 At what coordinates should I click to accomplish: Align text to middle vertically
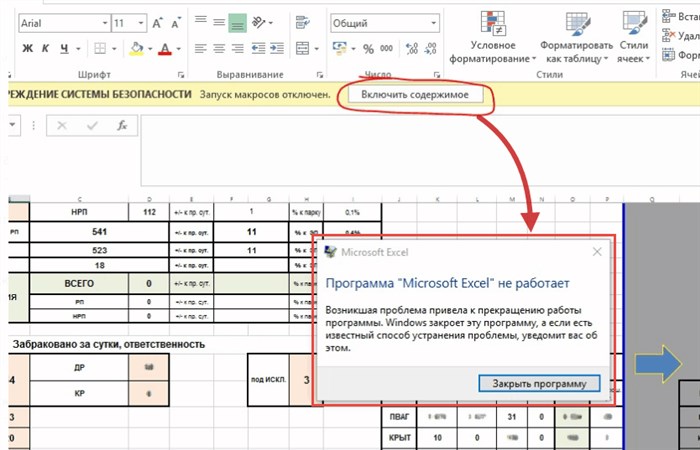[x=219, y=22]
